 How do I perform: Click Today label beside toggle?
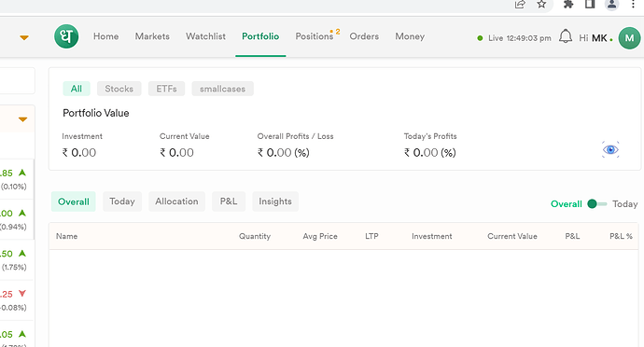(x=625, y=204)
